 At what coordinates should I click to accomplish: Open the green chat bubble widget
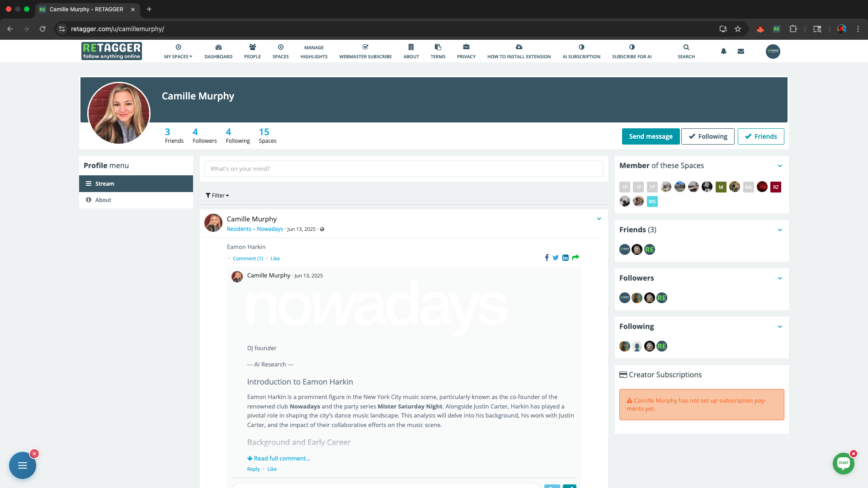[x=843, y=463]
